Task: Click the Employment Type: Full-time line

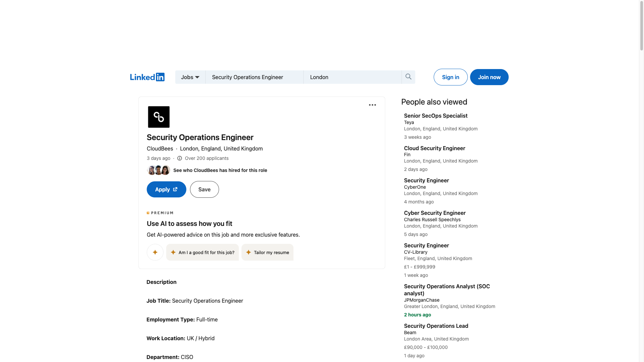Action: click(x=182, y=319)
